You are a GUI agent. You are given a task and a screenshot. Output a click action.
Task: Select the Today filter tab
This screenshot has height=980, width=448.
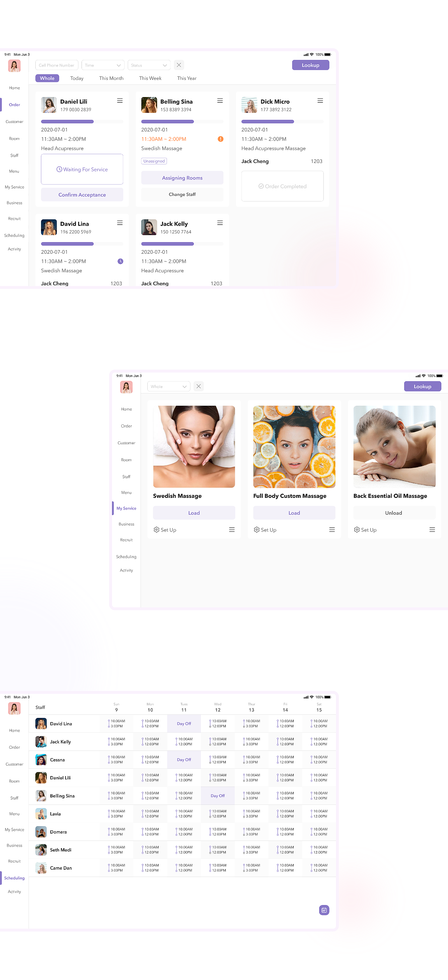(77, 78)
